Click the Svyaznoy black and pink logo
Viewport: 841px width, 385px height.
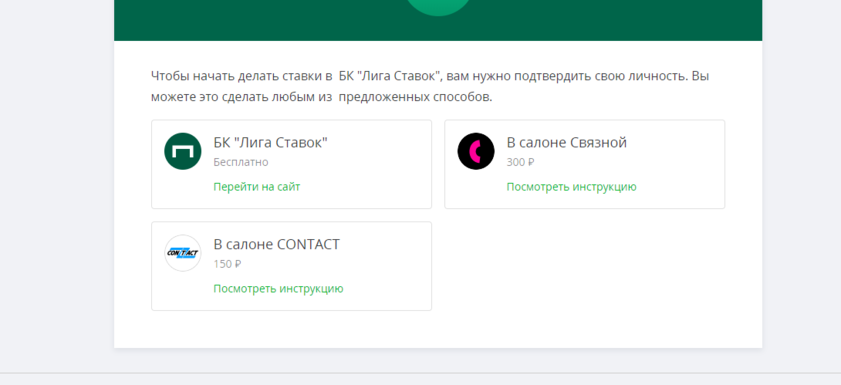[476, 151]
